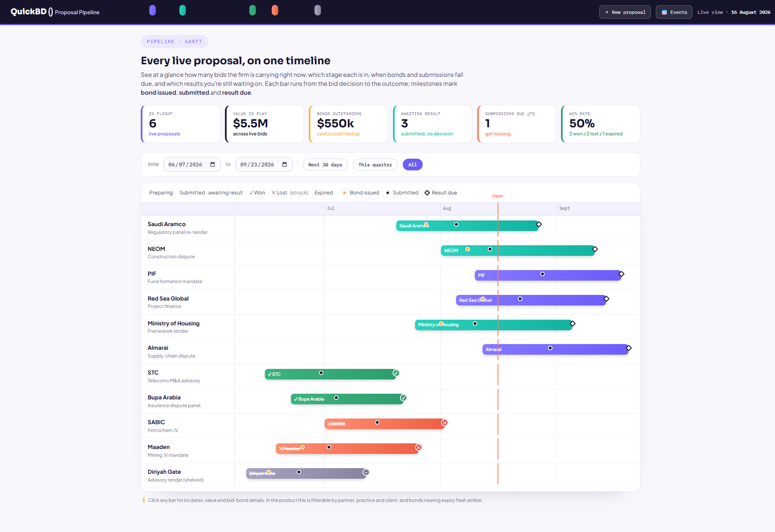775x532 pixels.
Task: Click Maaden lost X end marker
Action: 418,447
